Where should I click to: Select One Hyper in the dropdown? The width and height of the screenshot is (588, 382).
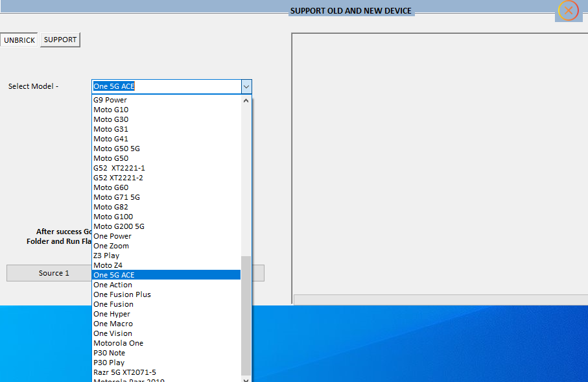pos(166,314)
